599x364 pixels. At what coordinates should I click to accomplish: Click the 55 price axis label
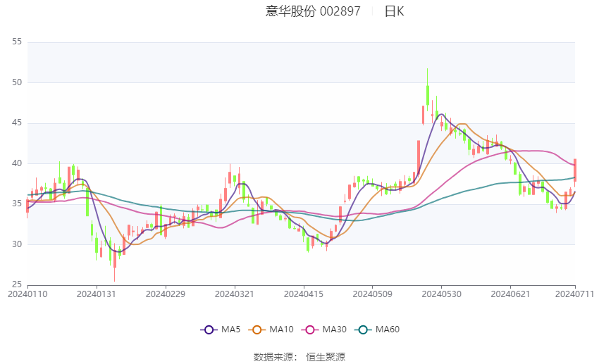coord(17,42)
